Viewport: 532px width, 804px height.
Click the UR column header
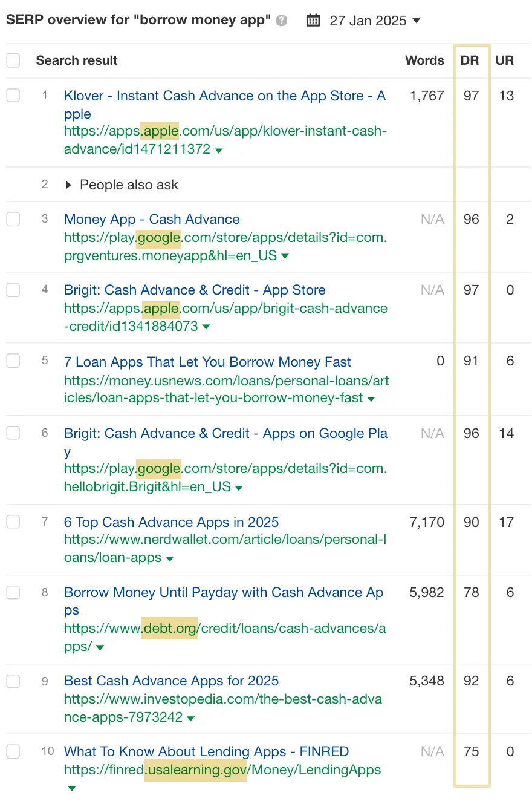coord(505,60)
